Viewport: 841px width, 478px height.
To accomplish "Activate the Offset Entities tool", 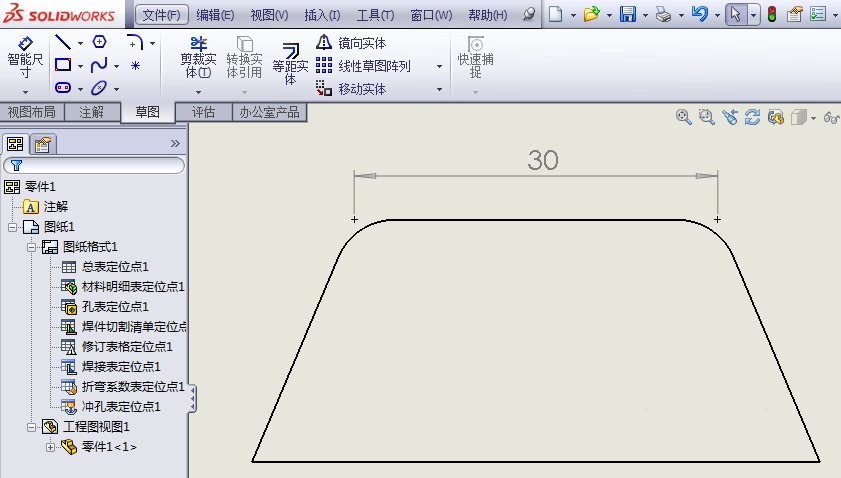I will (x=290, y=64).
